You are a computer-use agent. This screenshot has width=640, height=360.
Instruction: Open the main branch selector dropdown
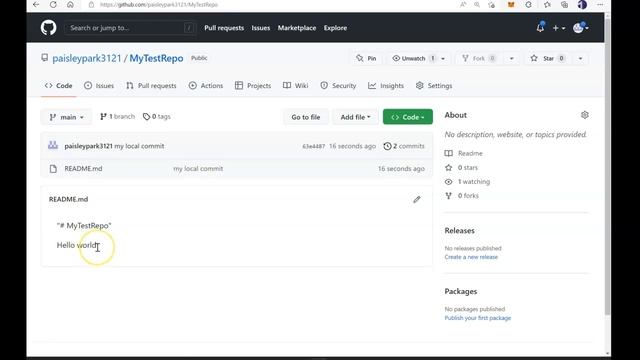click(66, 117)
